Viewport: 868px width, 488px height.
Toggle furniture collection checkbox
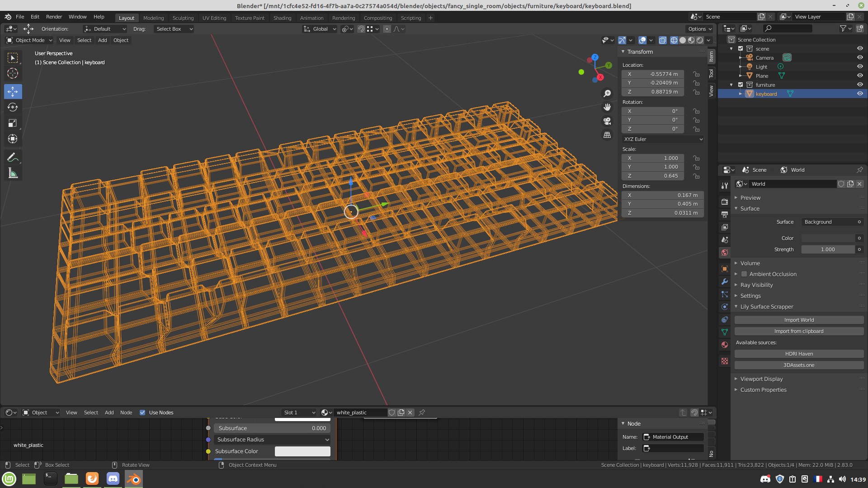741,84
